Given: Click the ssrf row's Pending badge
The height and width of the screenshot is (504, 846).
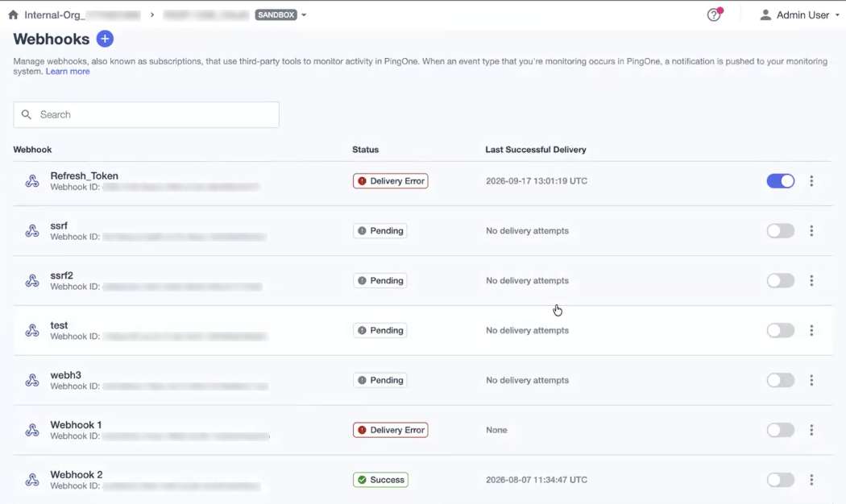Looking at the screenshot, I should [380, 231].
